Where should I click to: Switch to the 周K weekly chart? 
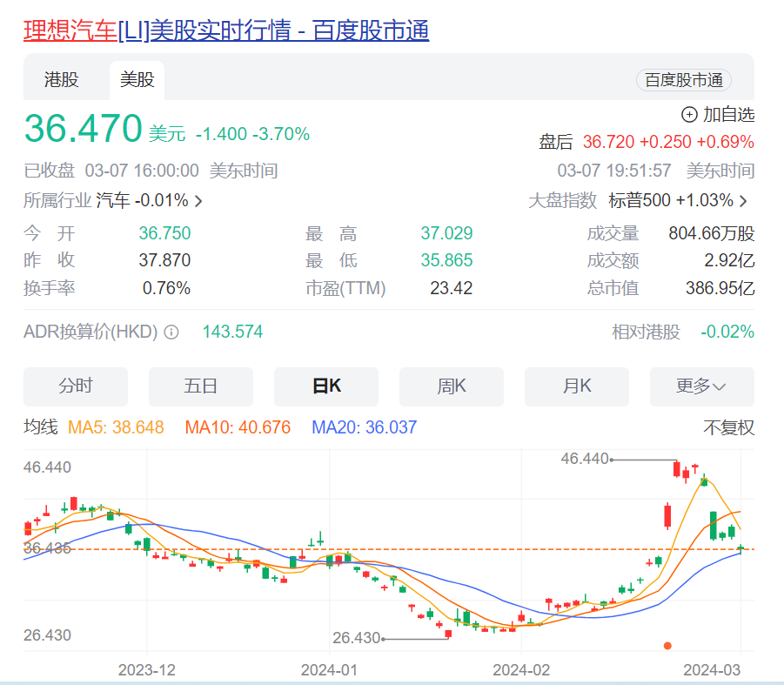pos(451,386)
